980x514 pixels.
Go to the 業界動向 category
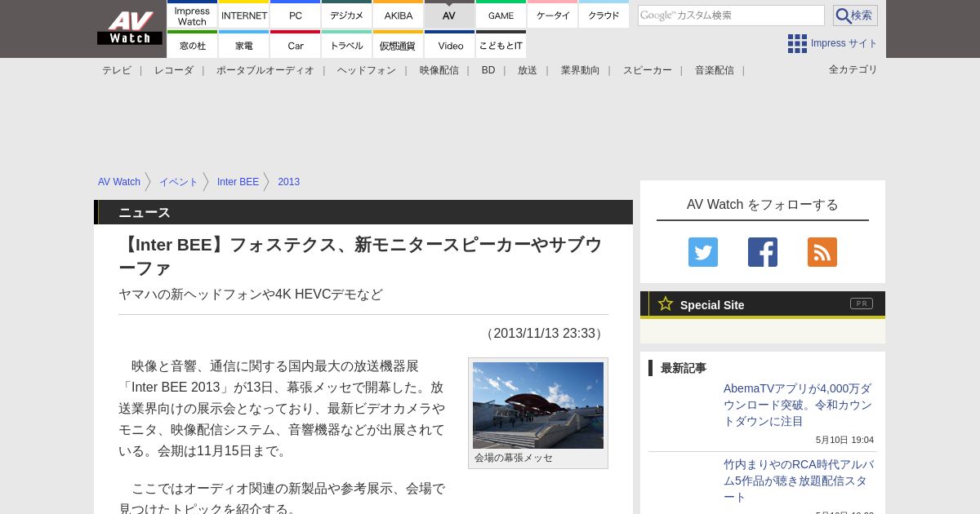(x=581, y=70)
